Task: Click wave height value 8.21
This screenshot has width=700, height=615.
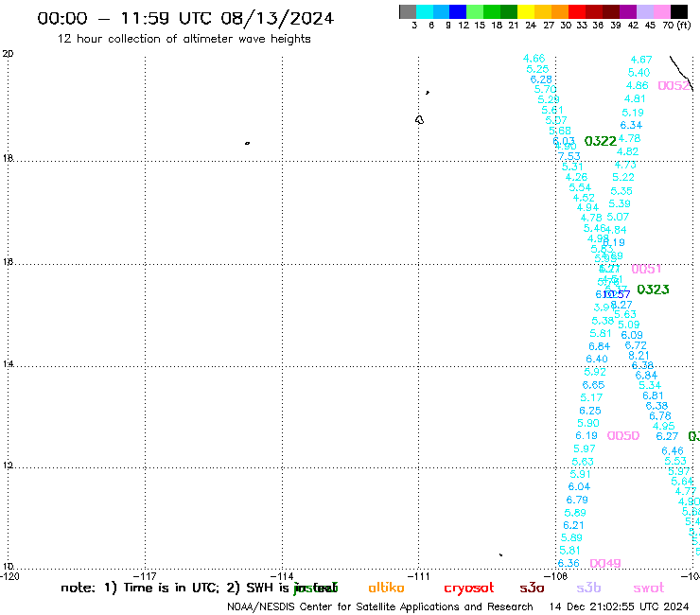Action: tap(639, 356)
